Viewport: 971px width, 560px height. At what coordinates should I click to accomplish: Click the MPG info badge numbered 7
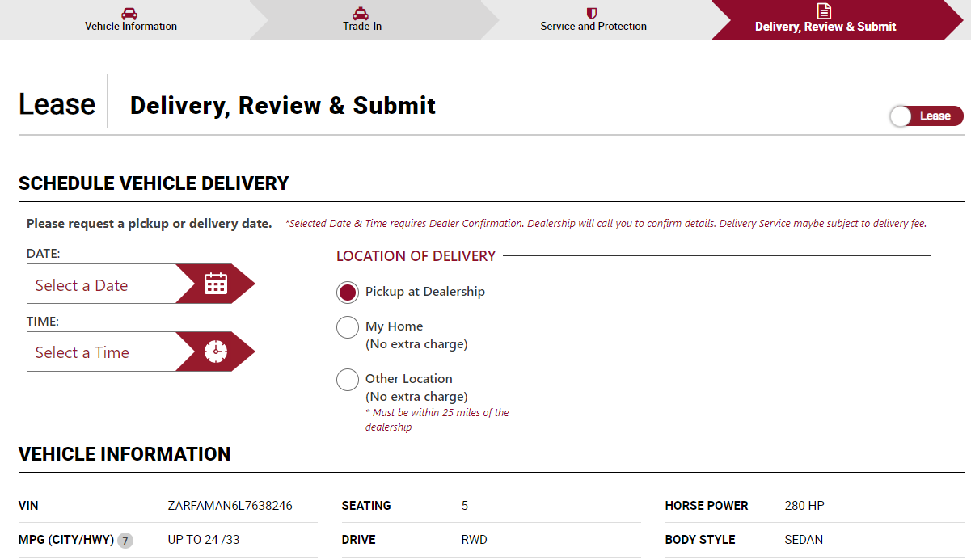(125, 541)
